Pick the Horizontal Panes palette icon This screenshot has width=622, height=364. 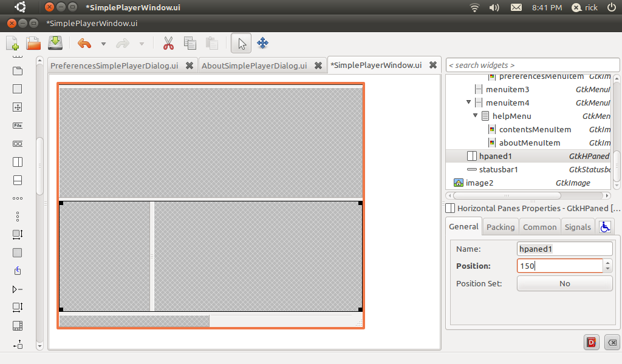click(18, 162)
